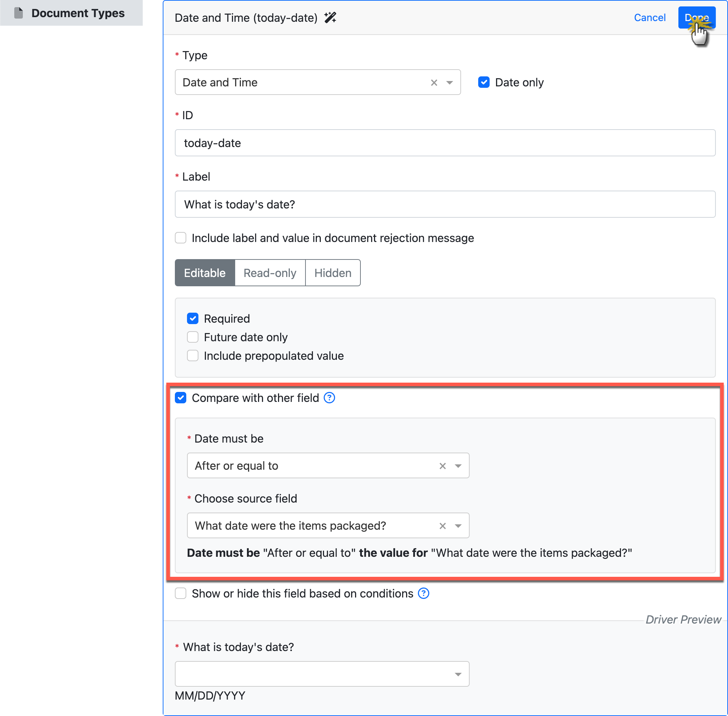This screenshot has height=716, width=728.
Task: Toggle the Required checkbox
Action: pyautogui.click(x=193, y=318)
